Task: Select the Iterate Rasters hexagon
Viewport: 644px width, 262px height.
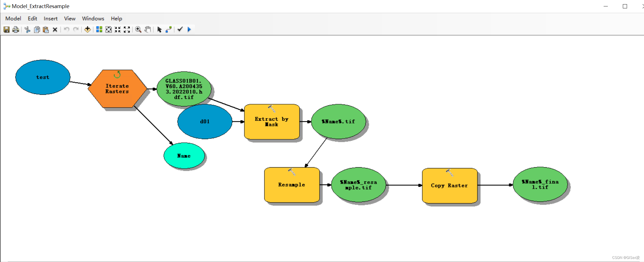Action: 117,89
